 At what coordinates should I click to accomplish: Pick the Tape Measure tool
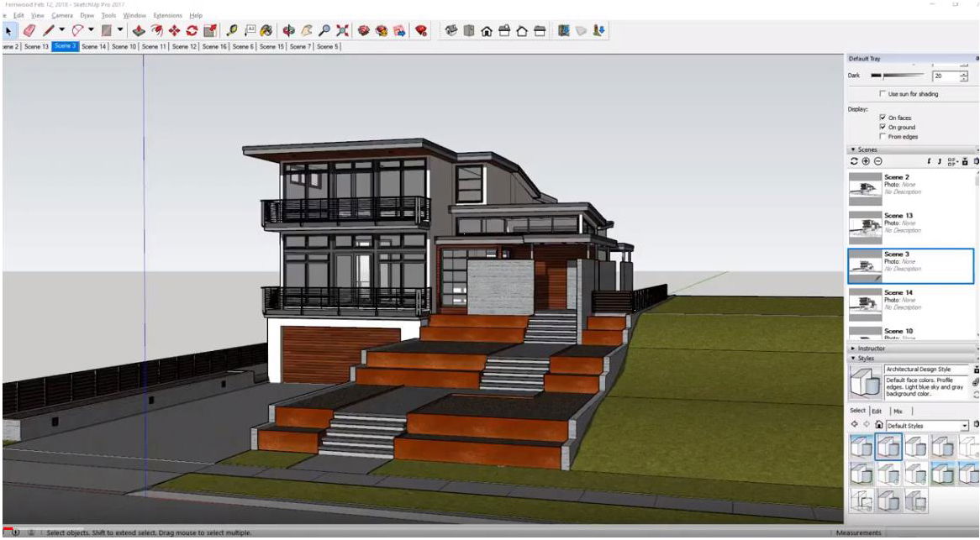pos(231,30)
